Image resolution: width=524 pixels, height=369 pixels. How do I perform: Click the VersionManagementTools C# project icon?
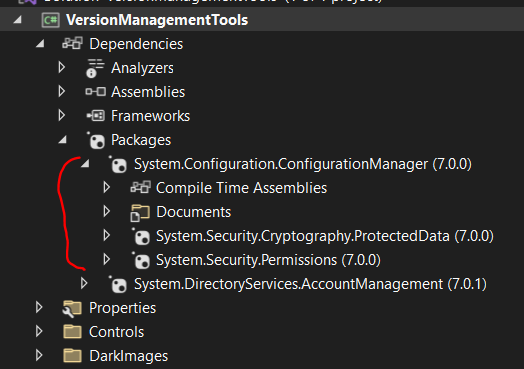(50, 20)
